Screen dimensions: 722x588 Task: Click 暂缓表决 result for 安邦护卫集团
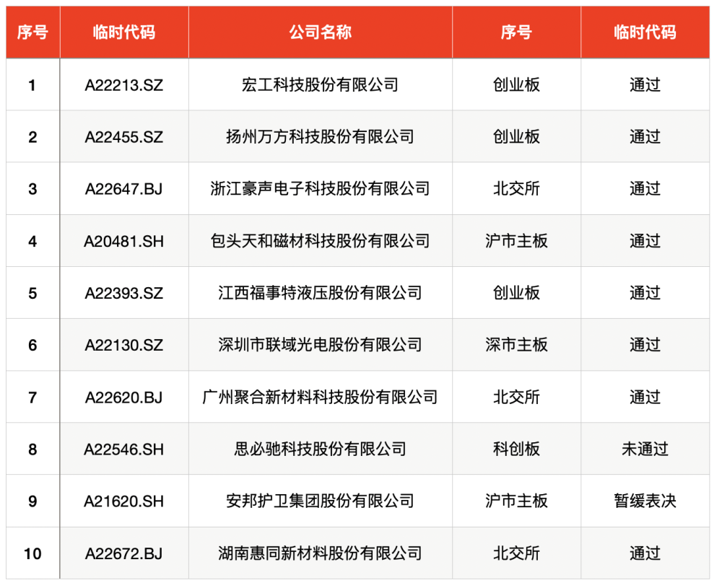coord(645,501)
